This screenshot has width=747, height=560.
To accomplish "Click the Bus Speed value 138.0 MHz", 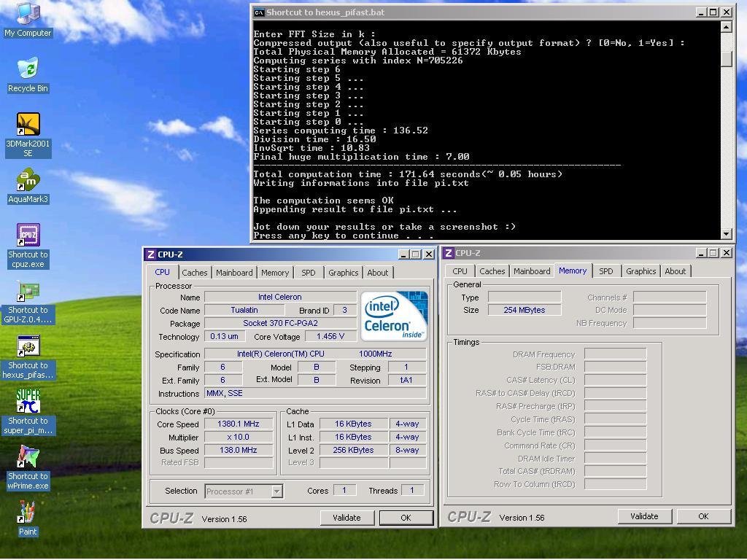I will (x=239, y=450).
